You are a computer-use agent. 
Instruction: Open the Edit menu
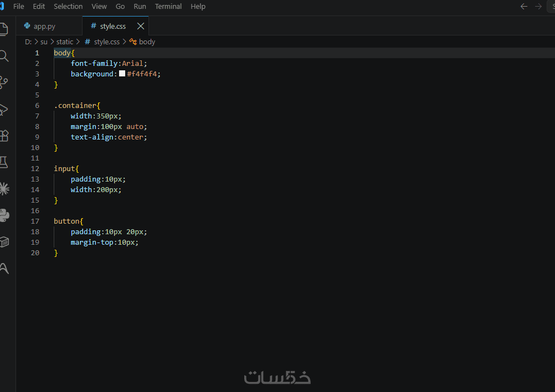click(x=39, y=7)
